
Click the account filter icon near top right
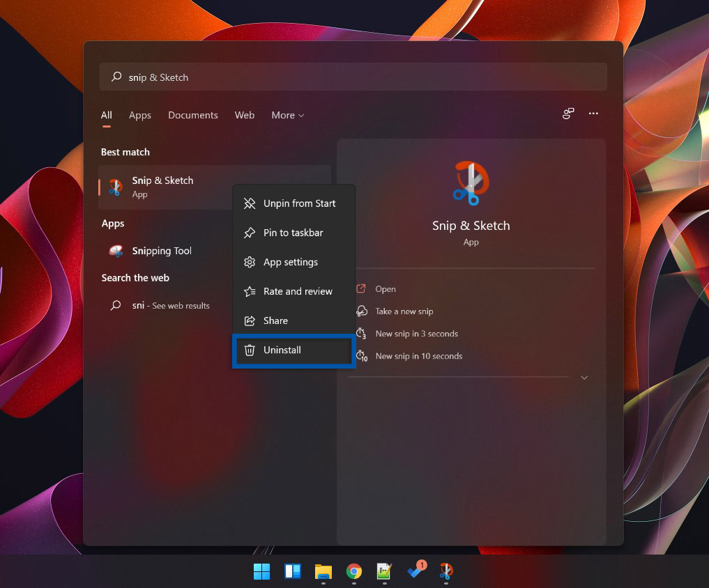pos(567,114)
